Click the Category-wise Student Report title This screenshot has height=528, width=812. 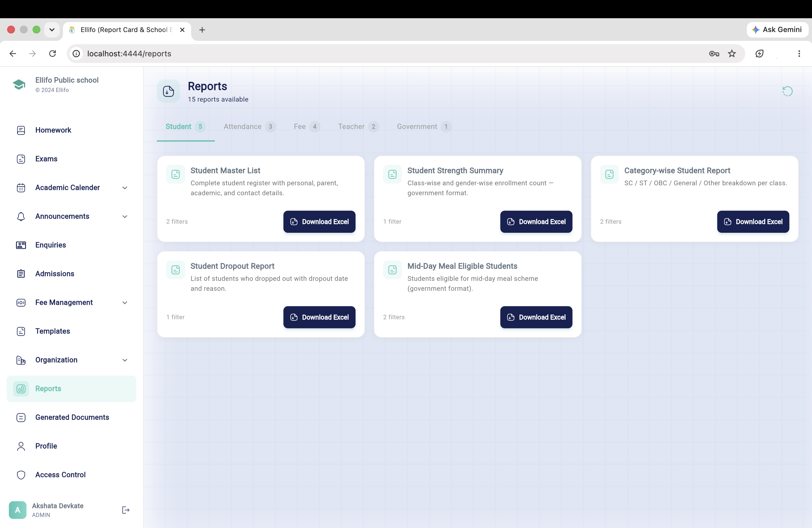[677, 171]
